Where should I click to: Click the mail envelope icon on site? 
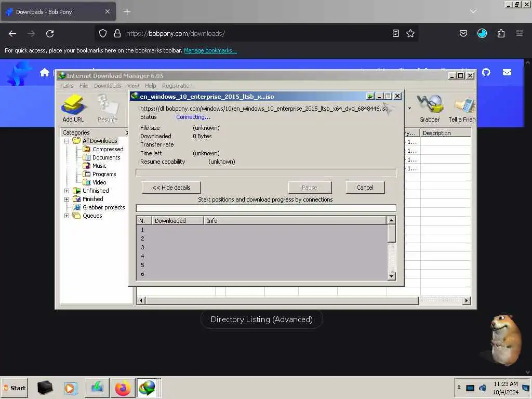[x=507, y=73]
